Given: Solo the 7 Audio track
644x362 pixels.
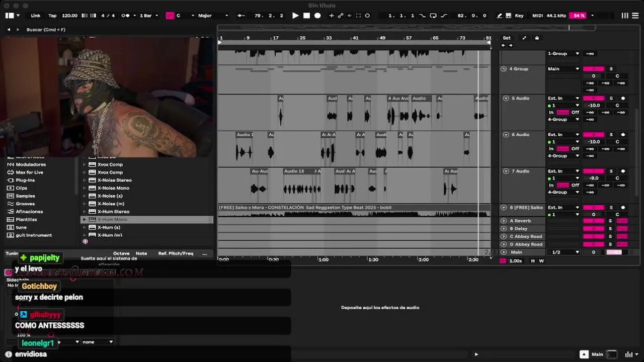Looking at the screenshot, I should pyautogui.click(x=611, y=171).
